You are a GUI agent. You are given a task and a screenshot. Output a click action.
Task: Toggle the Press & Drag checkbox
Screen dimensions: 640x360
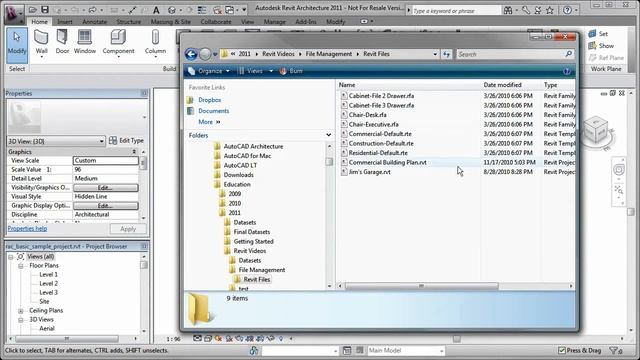(562, 350)
